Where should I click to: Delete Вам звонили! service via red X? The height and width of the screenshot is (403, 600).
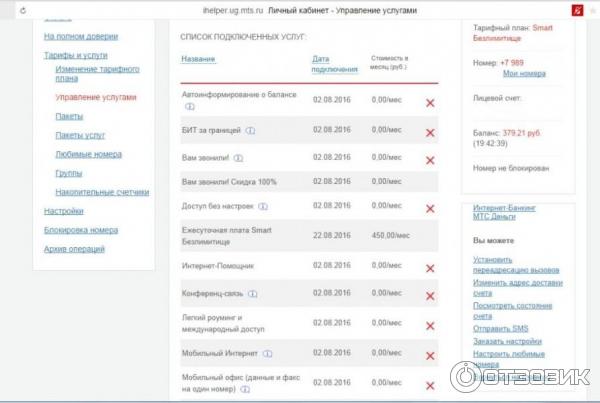pyautogui.click(x=430, y=159)
